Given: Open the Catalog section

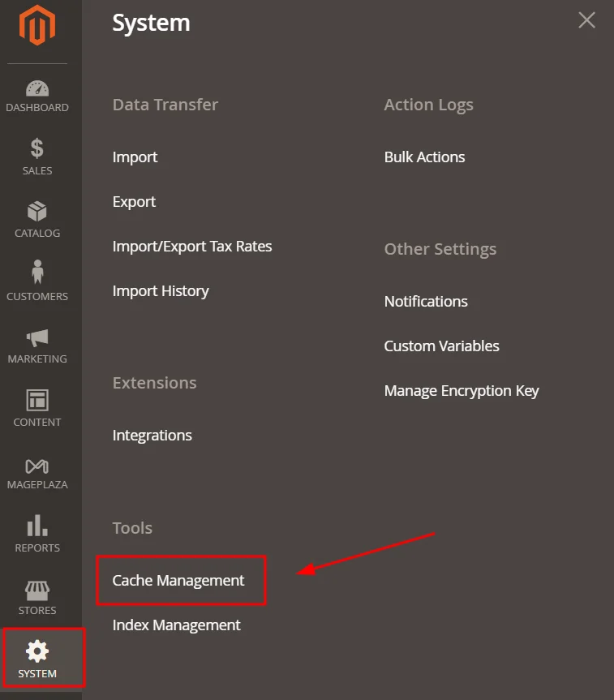Looking at the screenshot, I should pyautogui.click(x=36, y=219).
